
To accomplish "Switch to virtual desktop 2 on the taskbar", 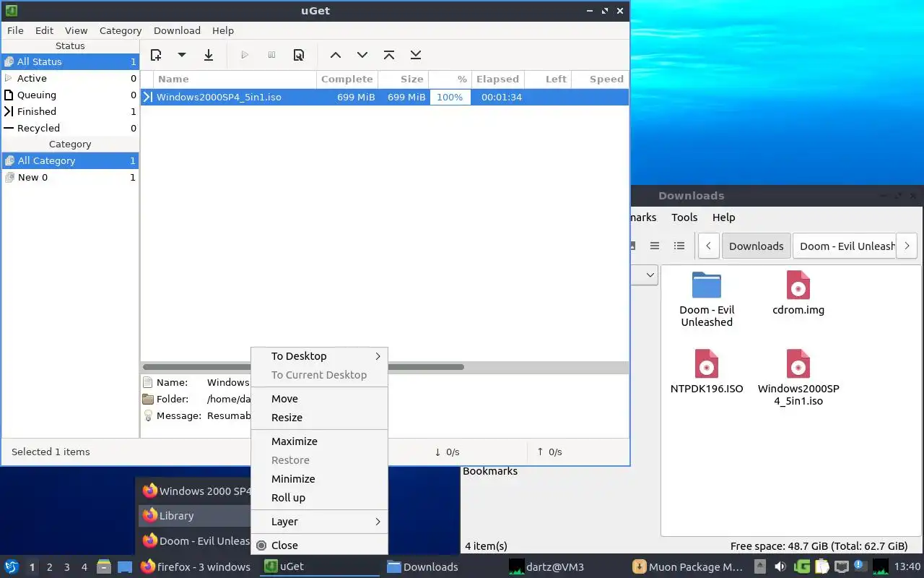I will pyautogui.click(x=49, y=567).
